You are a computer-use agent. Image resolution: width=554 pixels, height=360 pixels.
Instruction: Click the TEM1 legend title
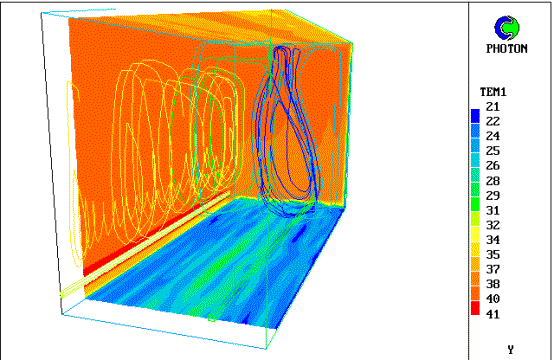point(493,92)
